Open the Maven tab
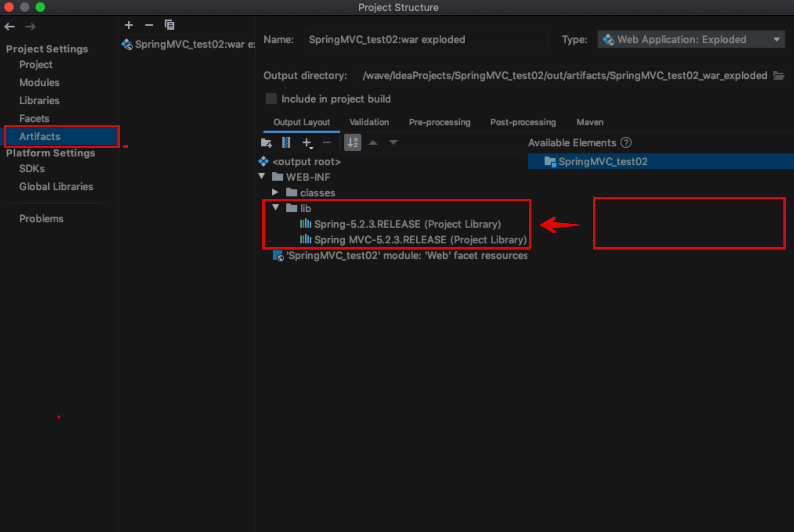Viewport: 794px width, 532px height. point(590,122)
